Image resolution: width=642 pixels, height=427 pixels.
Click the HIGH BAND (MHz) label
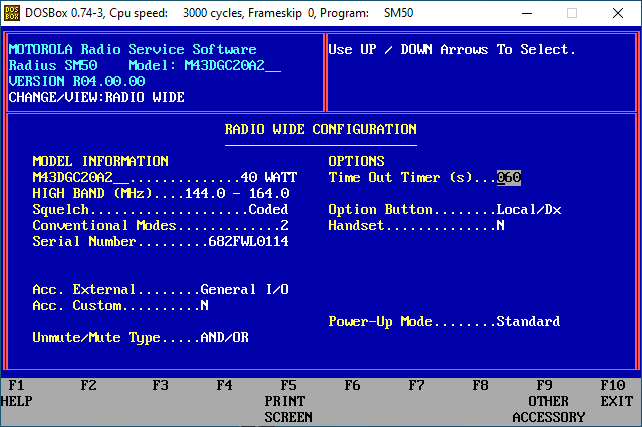pyautogui.click(x=93, y=193)
